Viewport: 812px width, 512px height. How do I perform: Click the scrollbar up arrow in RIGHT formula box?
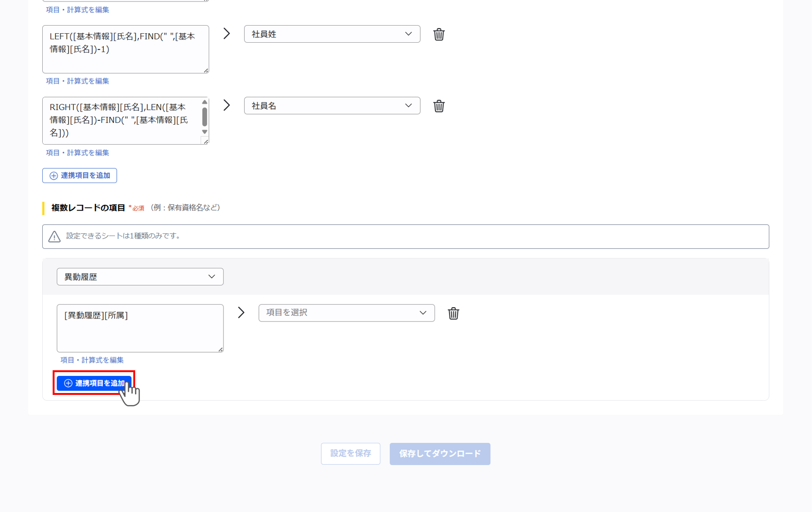point(204,101)
